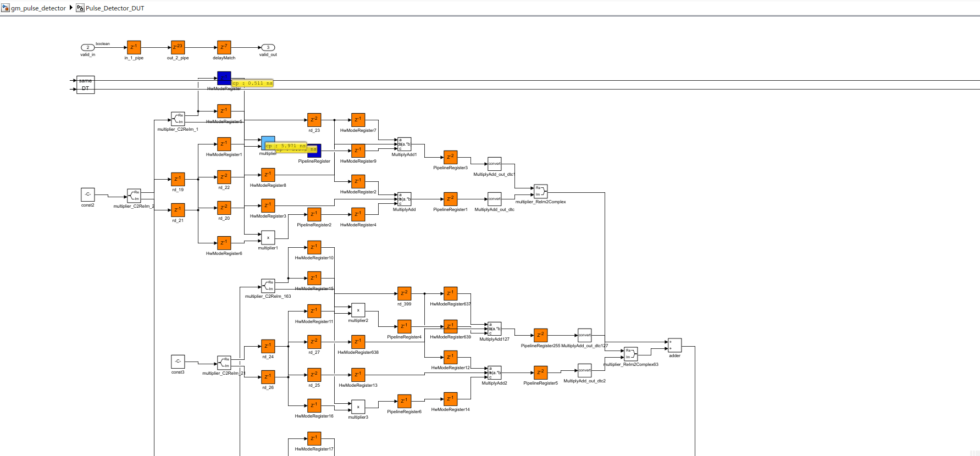980x456 pixels.
Task: Select the rd_21 delay block
Action: [x=178, y=210]
